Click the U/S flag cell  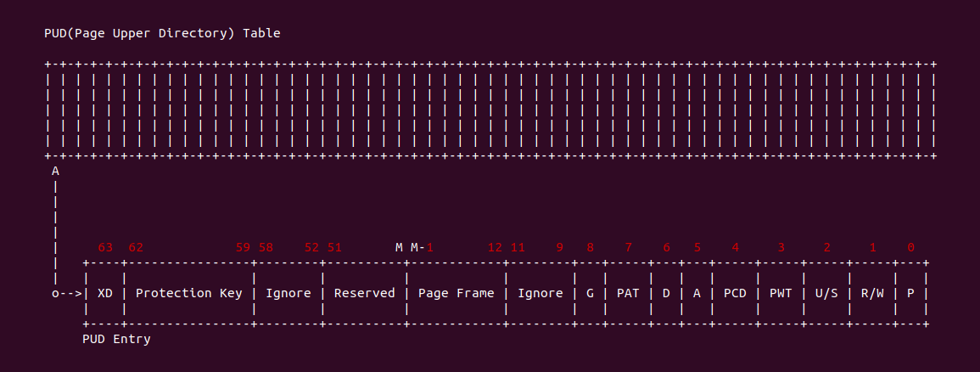click(x=826, y=293)
